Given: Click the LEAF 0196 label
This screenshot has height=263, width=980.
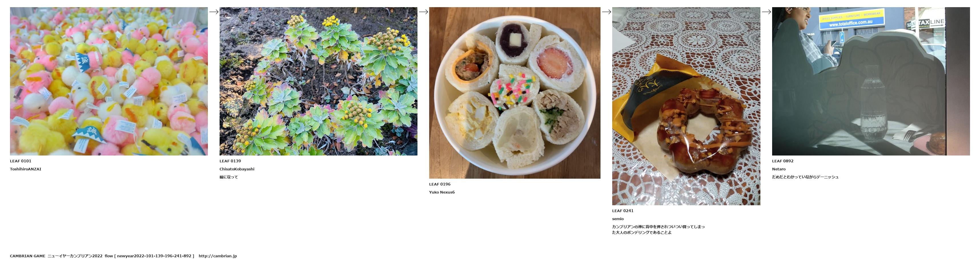Looking at the screenshot, I should [440, 184].
